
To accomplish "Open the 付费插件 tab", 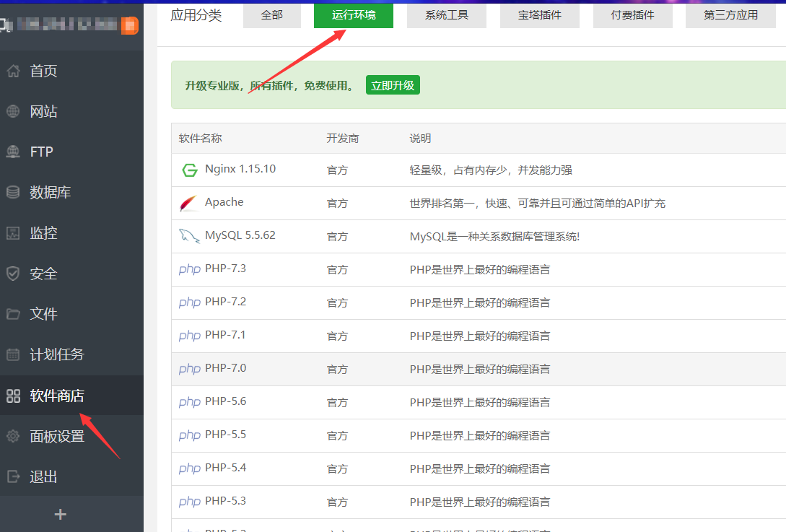I will [x=632, y=16].
